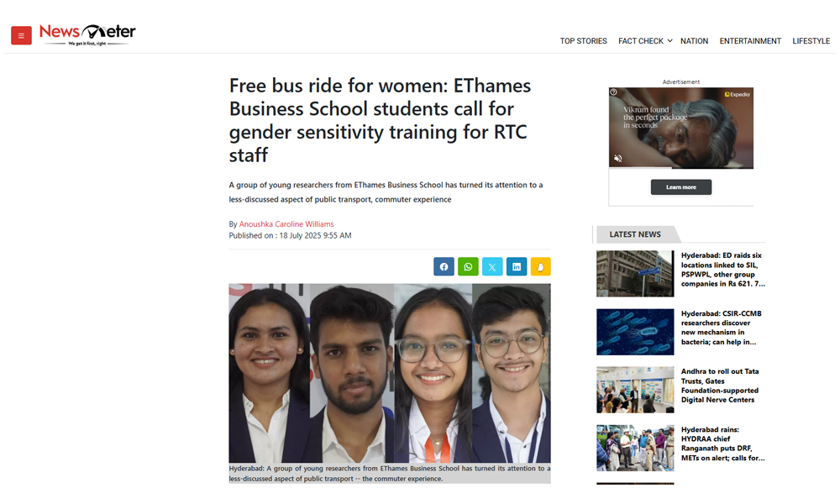The height and width of the screenshot is (504, 840).
Task: Open the CSIR-CCMB bacteria story thumbnail
Action: point(635,332)
